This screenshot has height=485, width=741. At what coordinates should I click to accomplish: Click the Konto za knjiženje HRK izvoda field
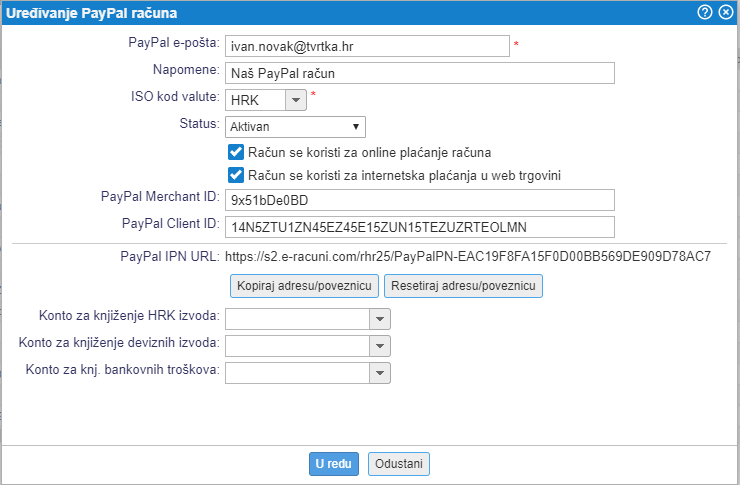297,319
